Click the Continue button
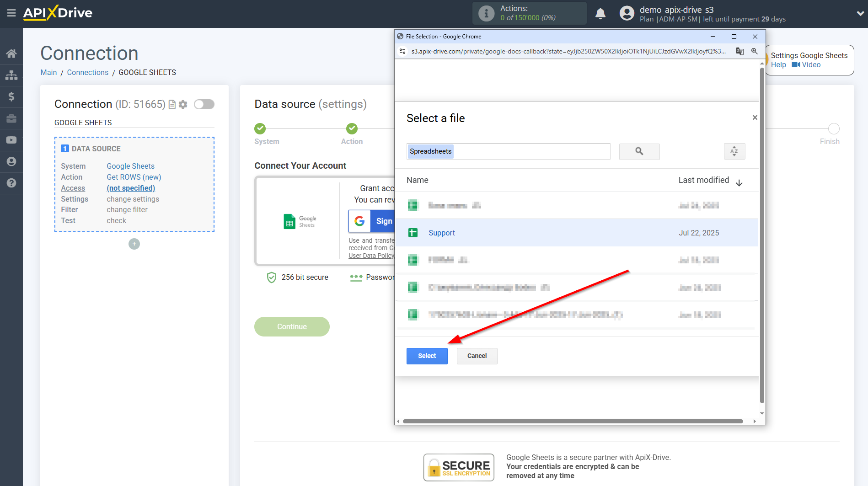This screenshot has height=486, width=868. [x=292, y=326]
